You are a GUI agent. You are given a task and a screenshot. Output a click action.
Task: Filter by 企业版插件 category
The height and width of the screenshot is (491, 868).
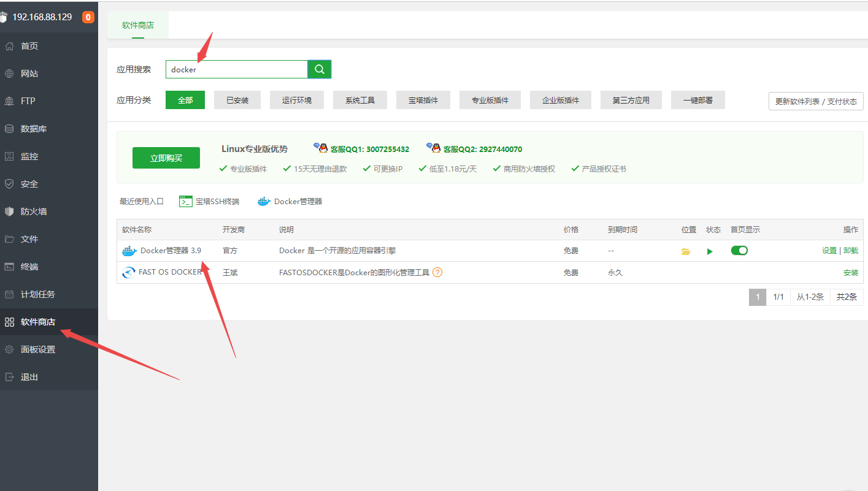click(560, 100)
